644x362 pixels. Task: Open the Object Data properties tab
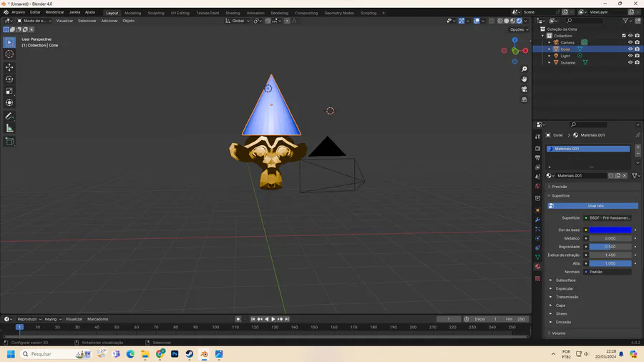(x=537, y=257)
